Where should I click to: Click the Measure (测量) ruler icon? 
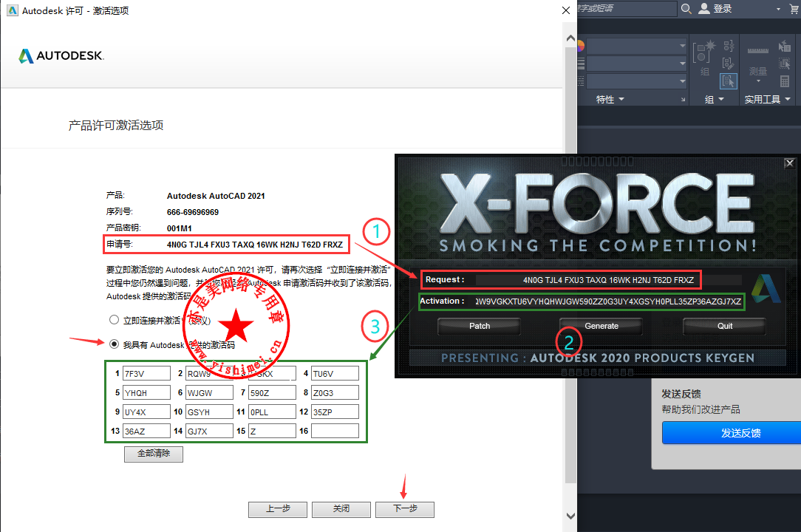tap(758, 50)
